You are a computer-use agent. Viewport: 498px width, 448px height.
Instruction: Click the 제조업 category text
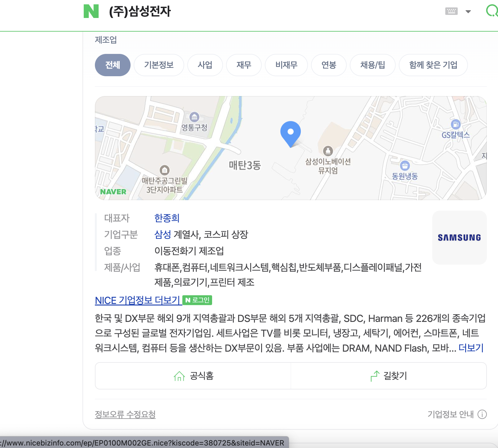(x=106, y=40)
